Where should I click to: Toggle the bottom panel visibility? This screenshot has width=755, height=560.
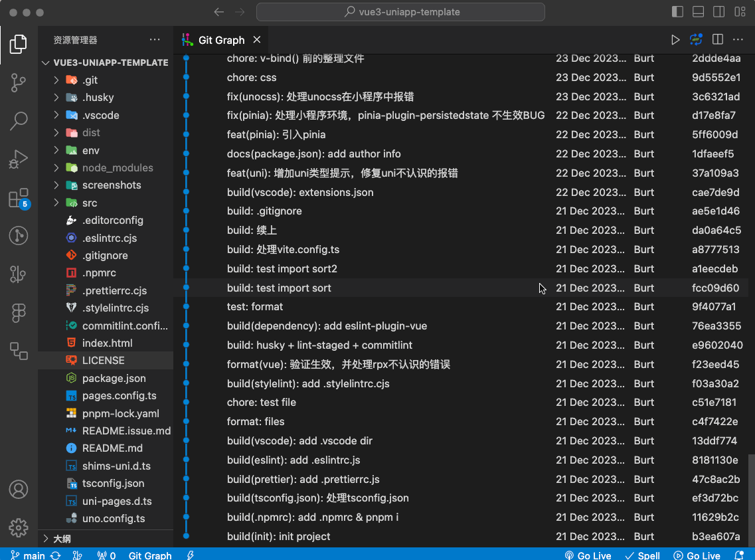point(698,12)
